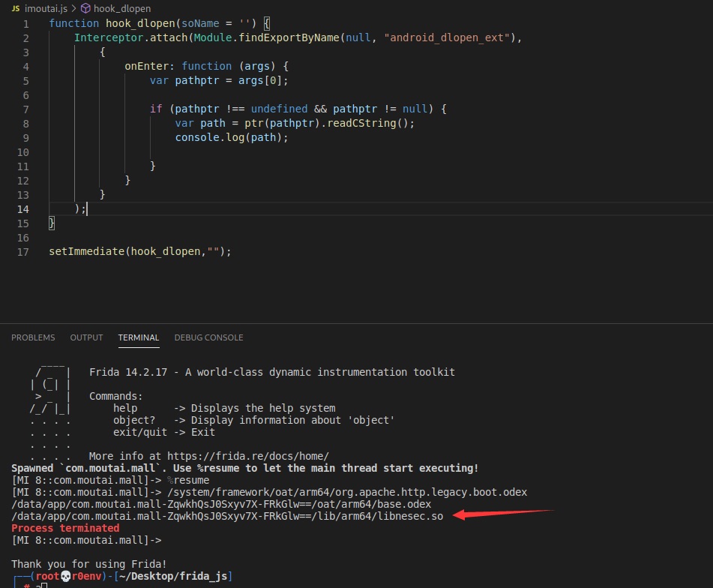This screenshot has height=588, width=713.
Task: Switch to the OUTPUT tab
Action: tap(86, 337)
